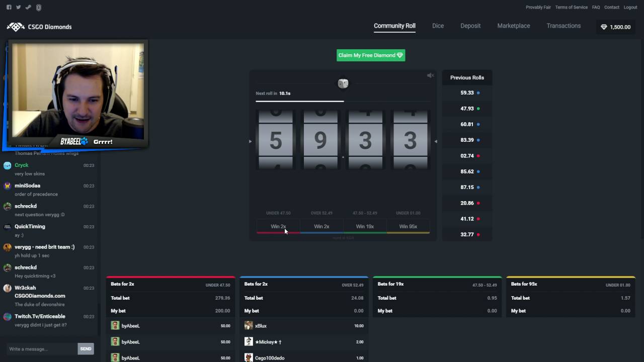This screenshot has height=362, width=644.
Task: Open the Twitter profile icon
Action: tap(19, 8)
